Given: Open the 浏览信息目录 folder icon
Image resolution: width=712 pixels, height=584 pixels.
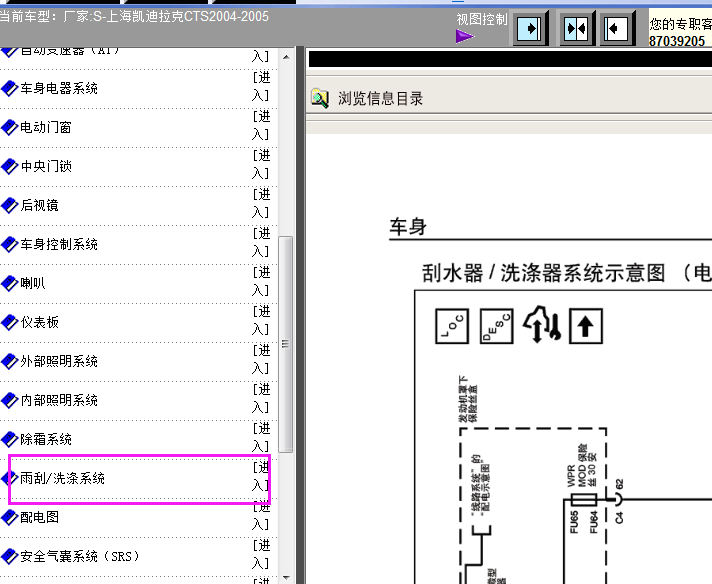Looking at the screenshot, I should point(320,99).
